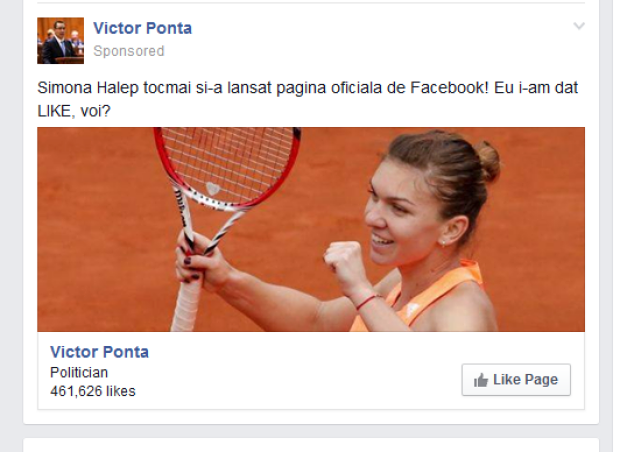
Task: Open the post options chevron dropdown
Action: [578, 27]
